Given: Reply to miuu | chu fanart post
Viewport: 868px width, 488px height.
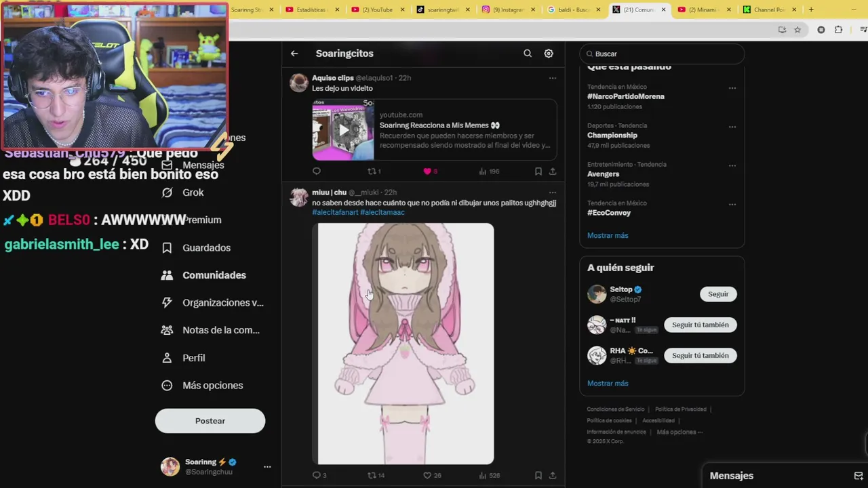Looking at the screenshot, I should click(x=319, y=475).
